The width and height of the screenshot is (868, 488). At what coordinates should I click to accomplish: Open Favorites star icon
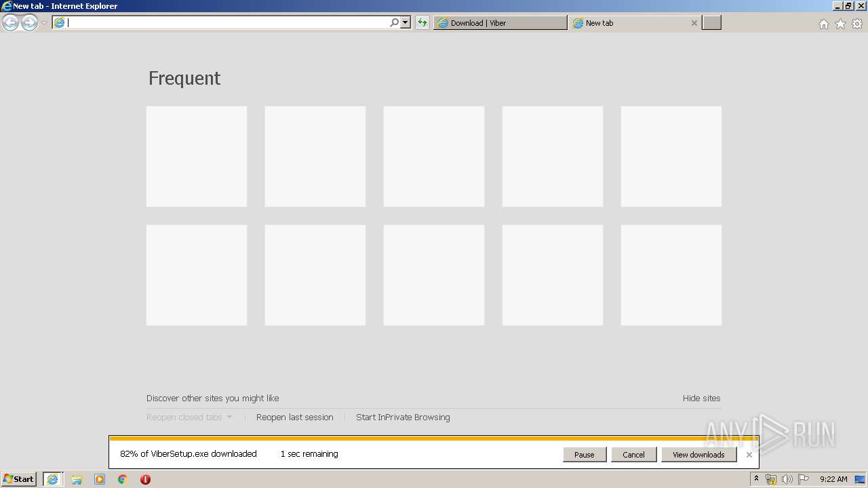click(840, 24)
